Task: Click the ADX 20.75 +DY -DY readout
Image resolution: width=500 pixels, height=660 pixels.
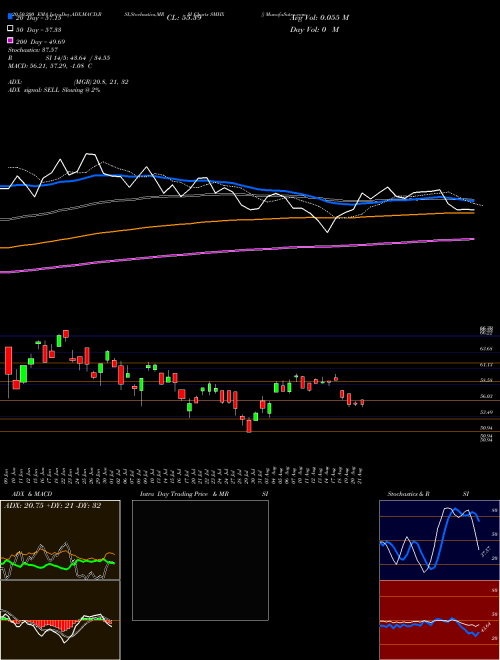Action: [x=53, y=505]
